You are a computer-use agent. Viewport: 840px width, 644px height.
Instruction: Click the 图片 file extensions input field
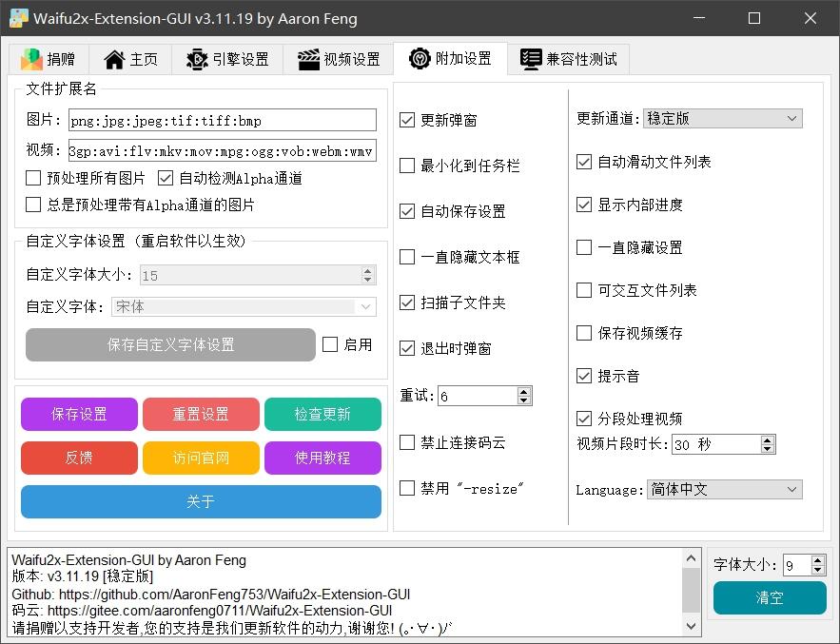[222, 121]
